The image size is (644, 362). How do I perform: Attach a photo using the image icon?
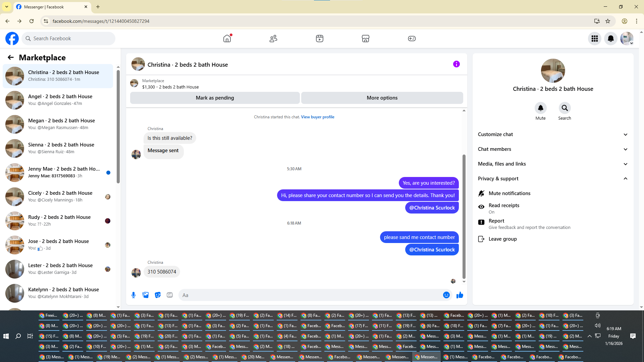tap(146, 295)
